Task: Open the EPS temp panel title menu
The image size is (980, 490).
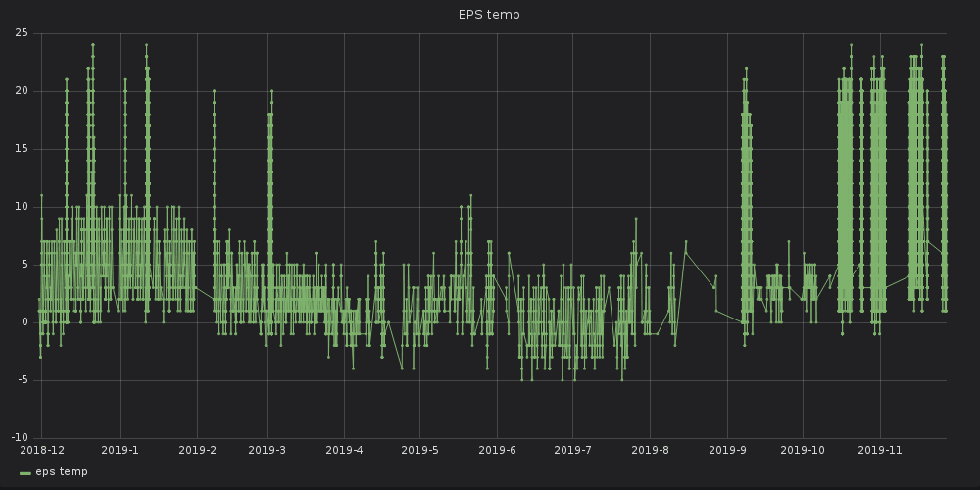Action: (489, 15)
